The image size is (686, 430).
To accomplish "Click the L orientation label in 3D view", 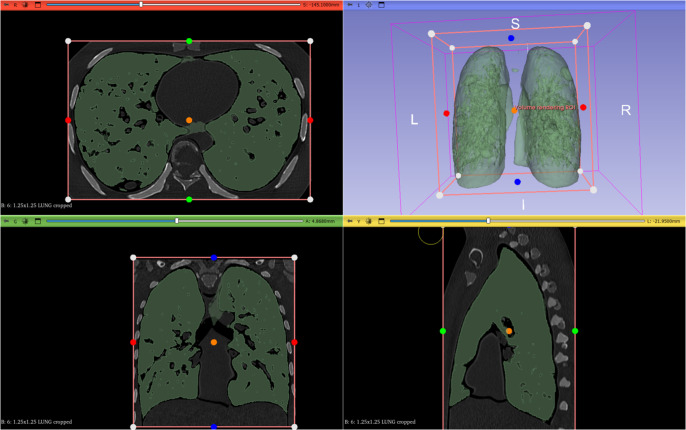I will pos(414,119).
